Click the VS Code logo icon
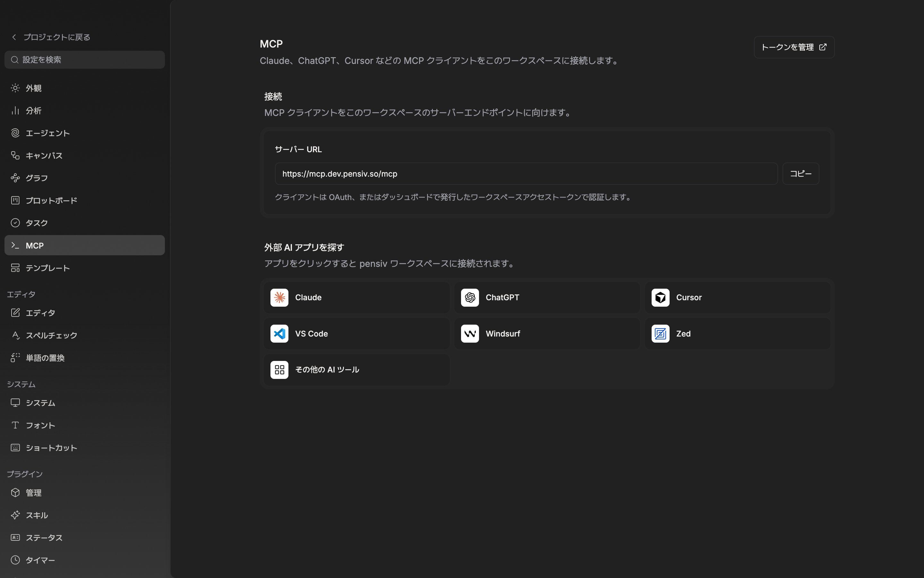924x578 pixels. pyautogui.click(x=279, y=334)
